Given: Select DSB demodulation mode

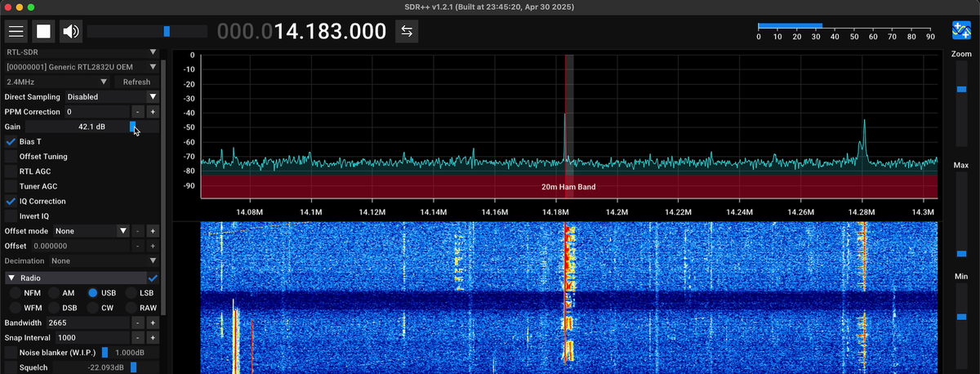Looking at the screenshot, I should tap(54, 308).
